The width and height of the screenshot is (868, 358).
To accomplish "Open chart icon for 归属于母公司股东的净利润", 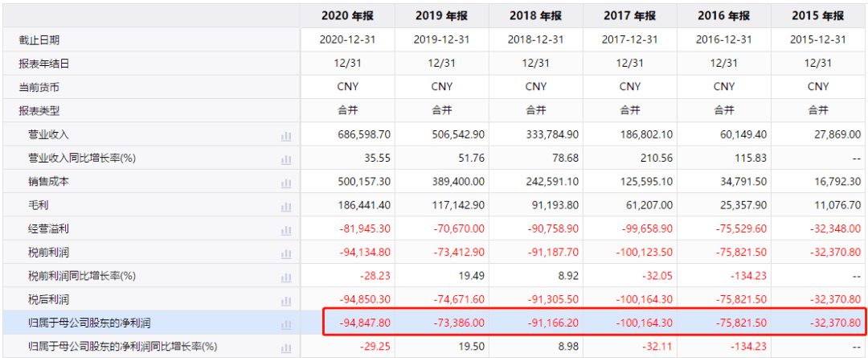I will [285, 324].
